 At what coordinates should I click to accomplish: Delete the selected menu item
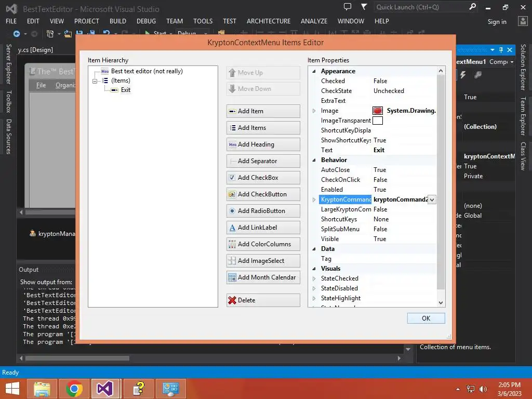click(263, 300)
